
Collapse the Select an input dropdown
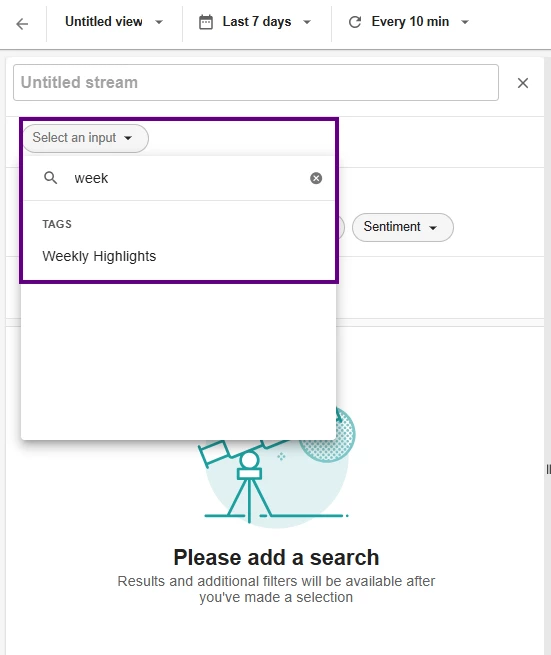point(86,138)
